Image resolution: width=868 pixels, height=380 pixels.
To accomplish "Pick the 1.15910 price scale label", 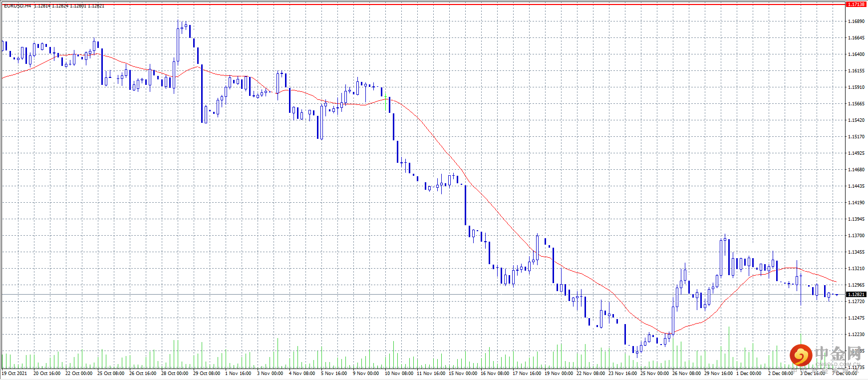I will point(856,87).
